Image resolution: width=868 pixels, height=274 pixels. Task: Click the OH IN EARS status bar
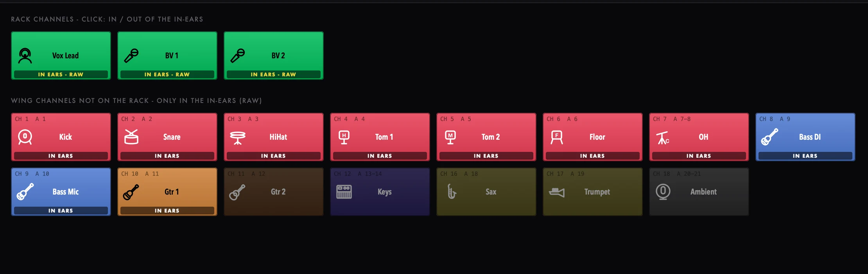[x=699, y=156]
